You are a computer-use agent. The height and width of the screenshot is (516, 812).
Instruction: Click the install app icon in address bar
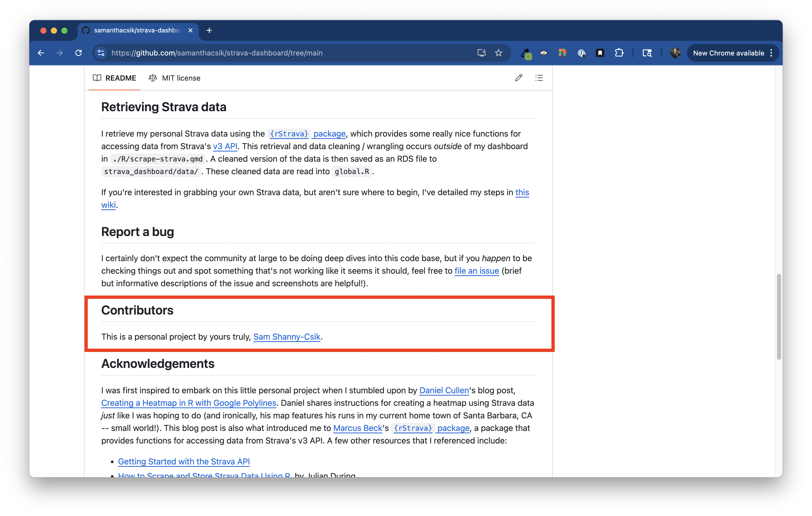point(482,53)
